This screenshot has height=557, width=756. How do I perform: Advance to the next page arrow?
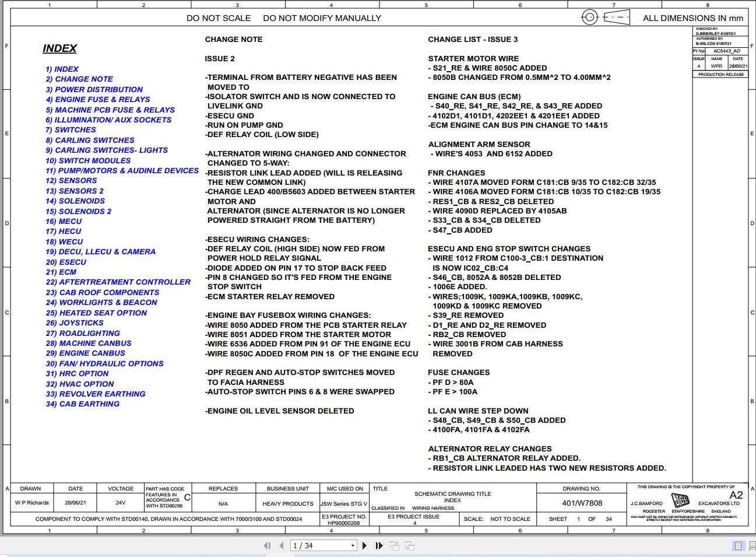(364, 546)
